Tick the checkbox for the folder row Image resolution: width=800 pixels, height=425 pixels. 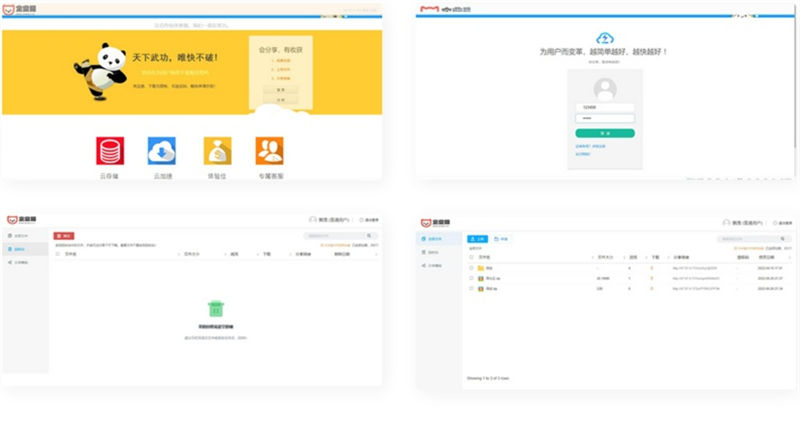(471, 268)
